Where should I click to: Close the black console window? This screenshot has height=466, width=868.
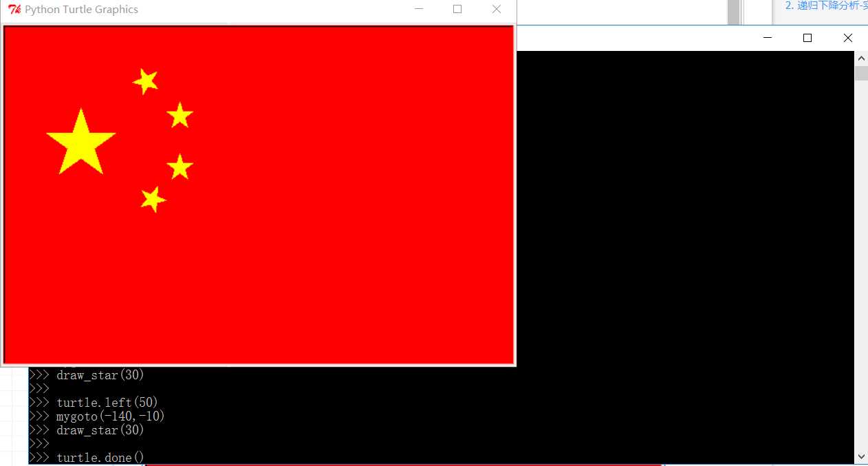[x=847, y=38]
